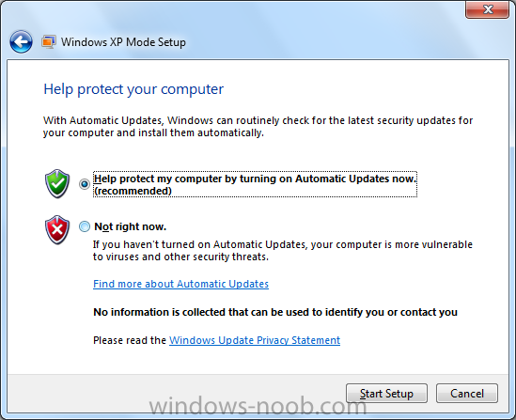The height and width of the screenshot is (420, 516).
Task: Open Find more about Automatic Updates link
Action: pos(181,284)
